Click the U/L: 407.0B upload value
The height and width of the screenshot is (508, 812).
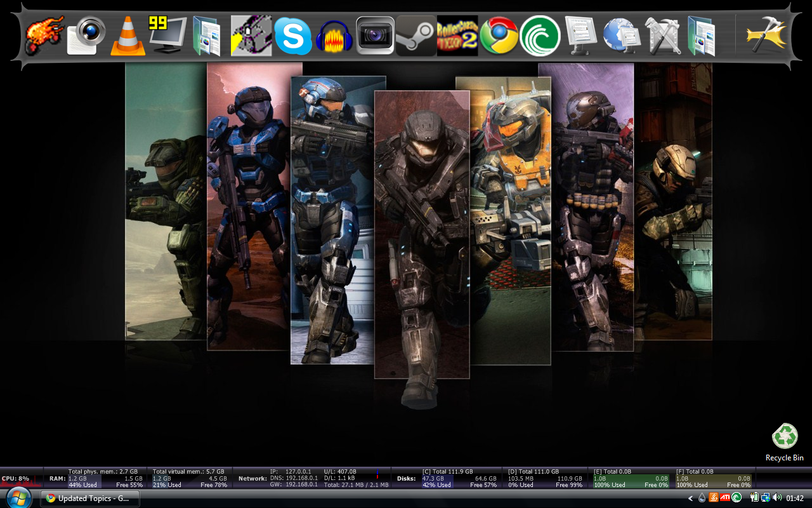(340, 472)
